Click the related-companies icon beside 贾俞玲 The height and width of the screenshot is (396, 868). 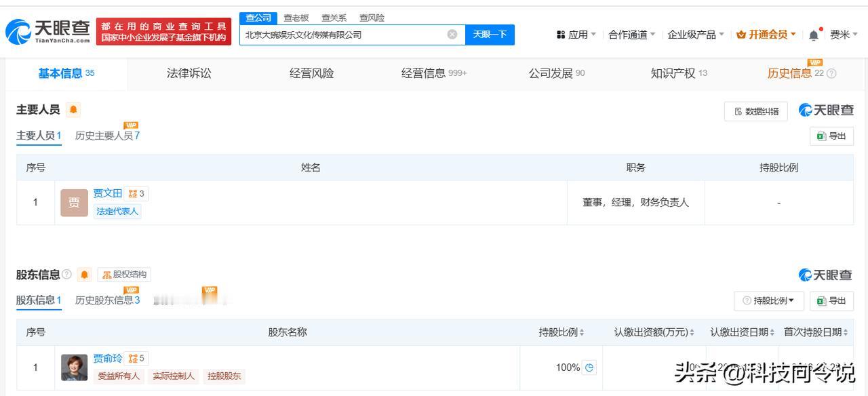click(136, 359)
